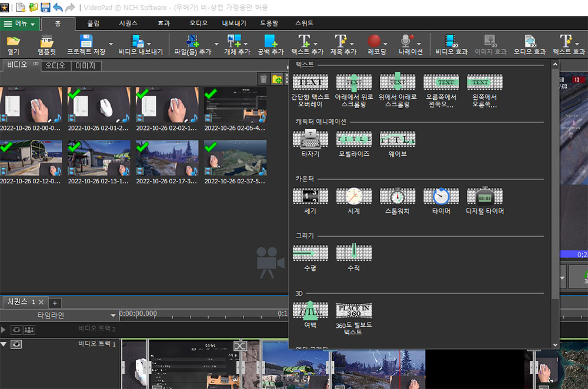Switch to the Audio (오디오) ribbon tab
Screen dimensions: 588x389
[198, 24]
